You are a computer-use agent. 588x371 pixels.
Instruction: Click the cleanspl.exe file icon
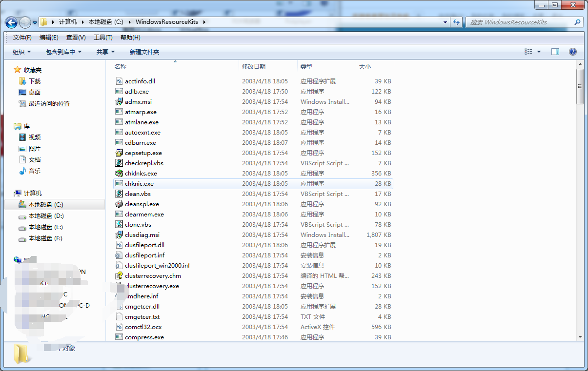click(x=119, y=204)
